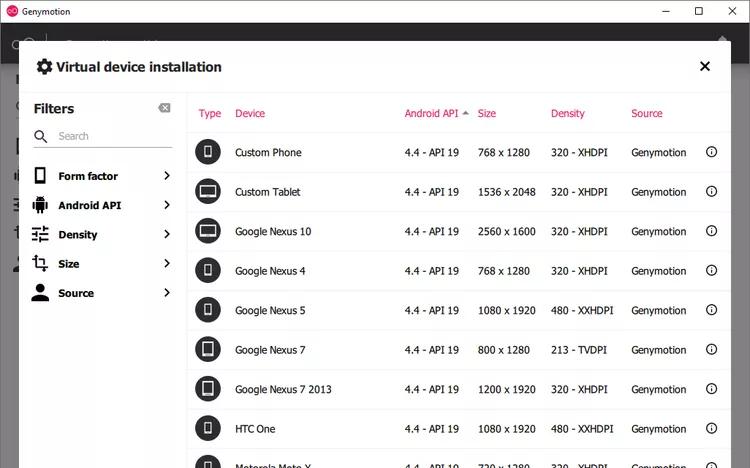Viewport: 750px width, 468px height.
Task: Click the Custom Phone type icon
Action: (208, 152)
